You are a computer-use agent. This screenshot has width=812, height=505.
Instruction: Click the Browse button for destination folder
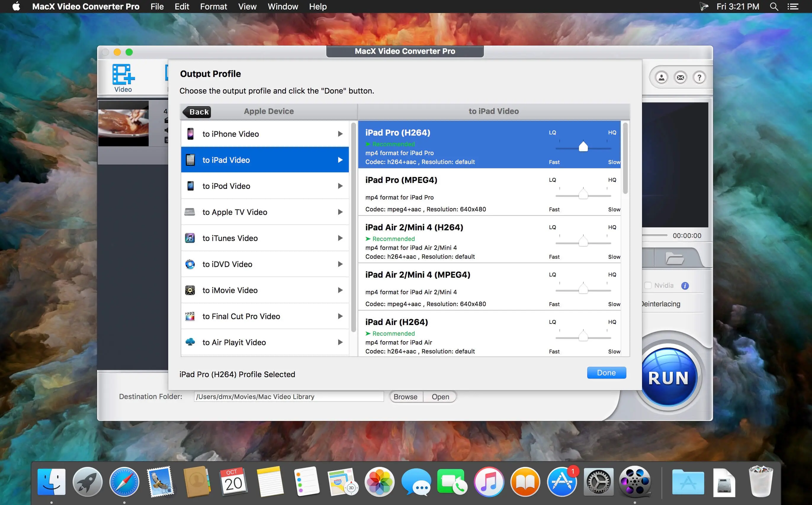click(405, 396)
